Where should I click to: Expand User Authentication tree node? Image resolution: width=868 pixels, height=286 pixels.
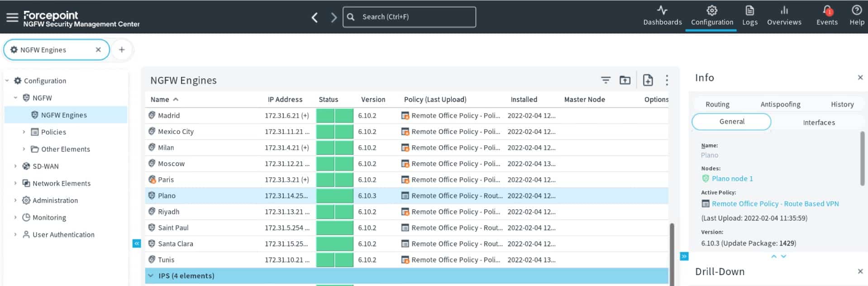[15, 234]
